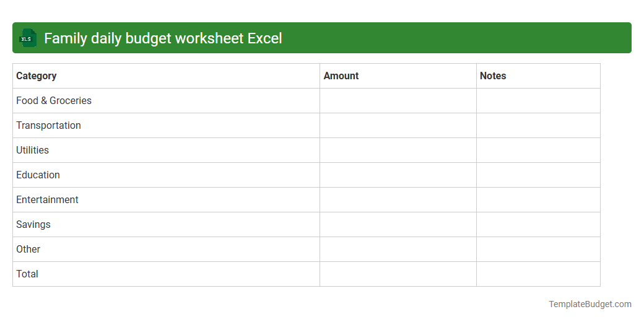Screen dimensions: 644x322
Task: Select the 'Savings' row label
Action: pyautogui.click(x=33, y=224)
